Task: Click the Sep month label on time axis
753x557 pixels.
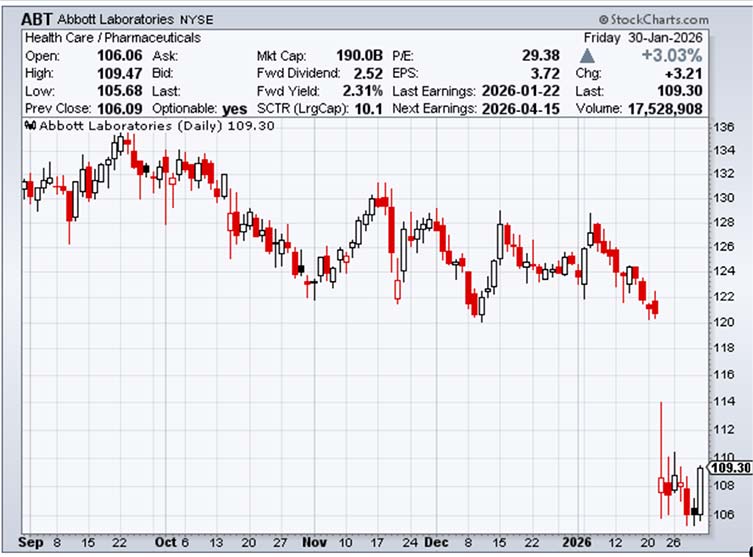Action: pos(30,543)
